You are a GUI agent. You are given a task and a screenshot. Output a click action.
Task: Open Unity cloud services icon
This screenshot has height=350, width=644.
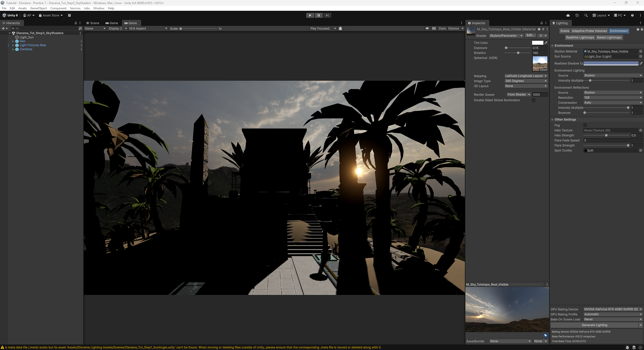coord(568,15)
